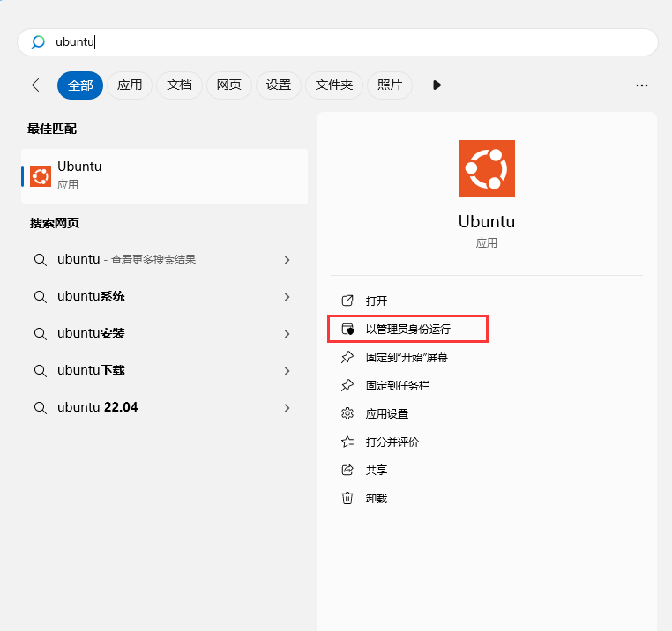Click the open-external icon beside 打开
This screenshot has height=631, width=672.
click(347, 301)
